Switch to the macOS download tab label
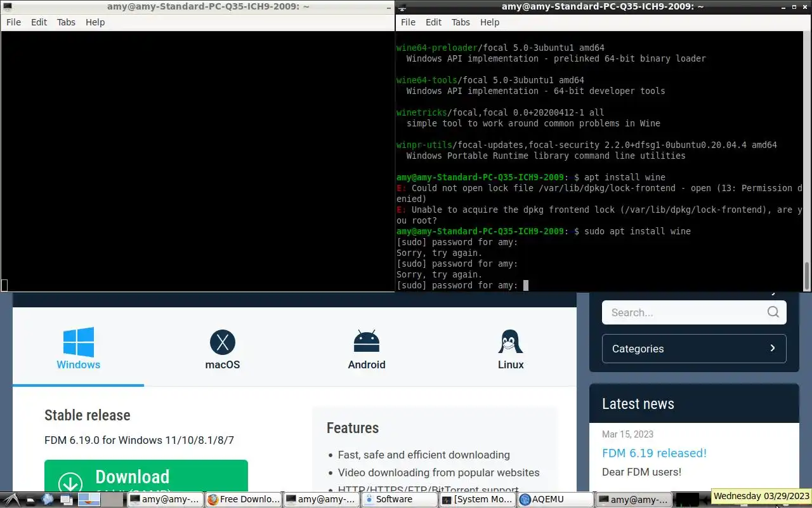Screen dimensions: 812x508 (x=223, y=364)
